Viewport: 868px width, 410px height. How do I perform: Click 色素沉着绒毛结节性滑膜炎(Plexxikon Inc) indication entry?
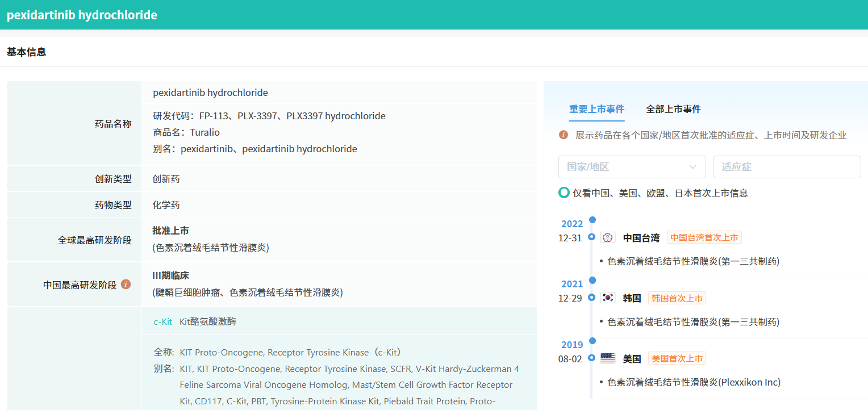(694, 382)
